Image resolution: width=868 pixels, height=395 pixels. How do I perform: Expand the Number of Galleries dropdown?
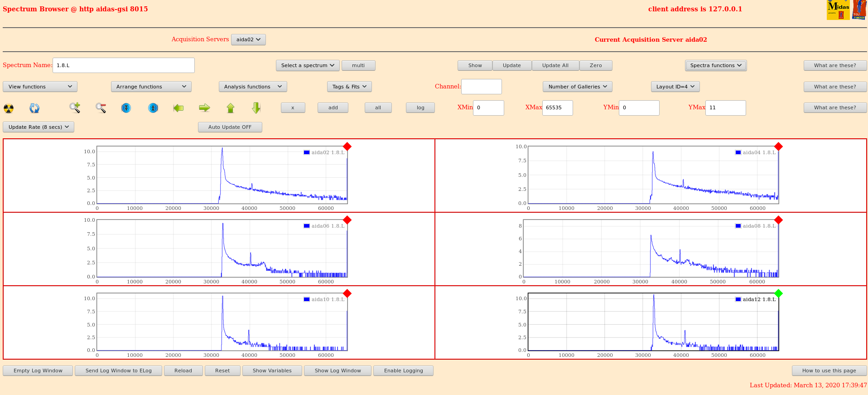pos(578,87)
